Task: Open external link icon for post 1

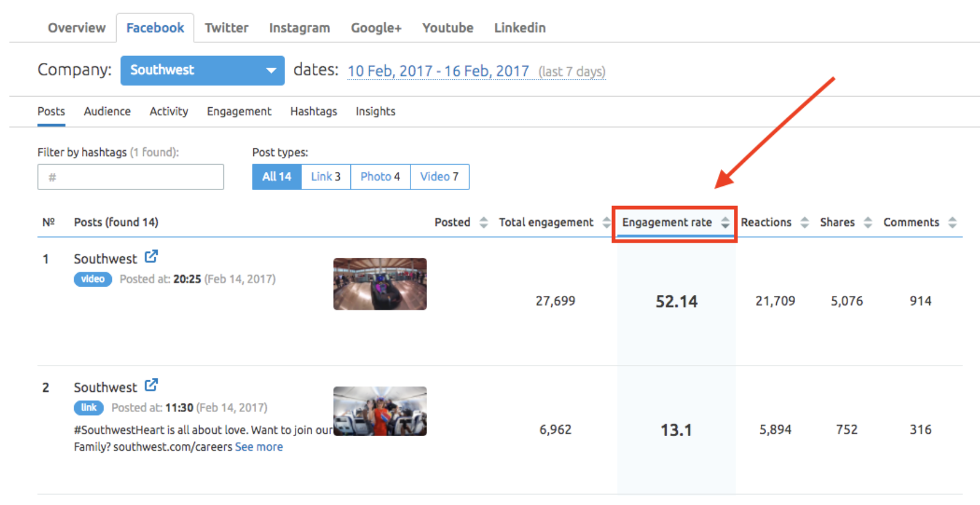Action: [x=151, y=257]
